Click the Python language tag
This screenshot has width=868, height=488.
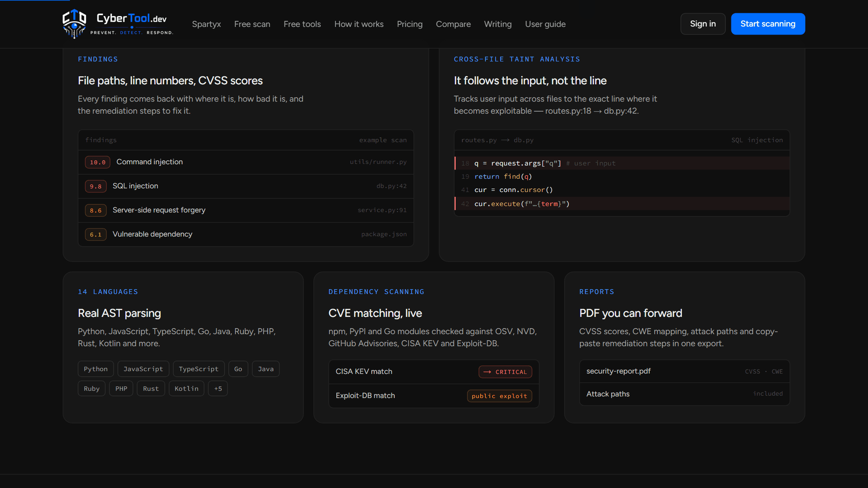tap(96, 369)
